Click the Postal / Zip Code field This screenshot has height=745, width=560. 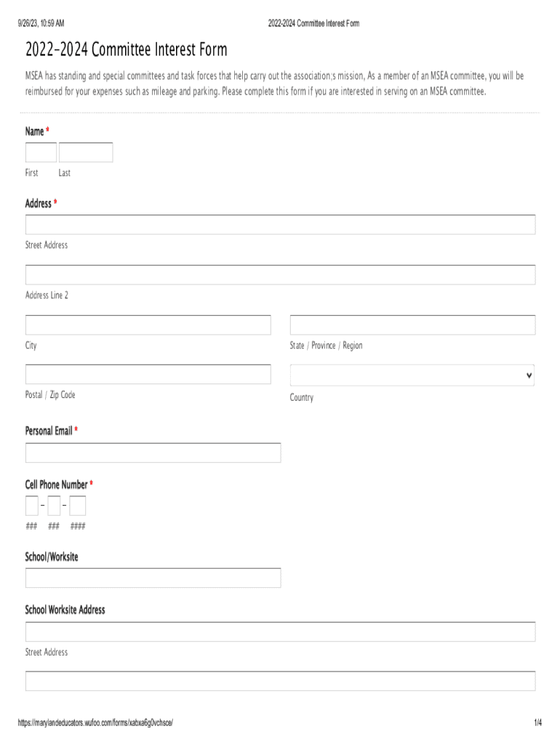pyautogui.click(x=148, y=375)
